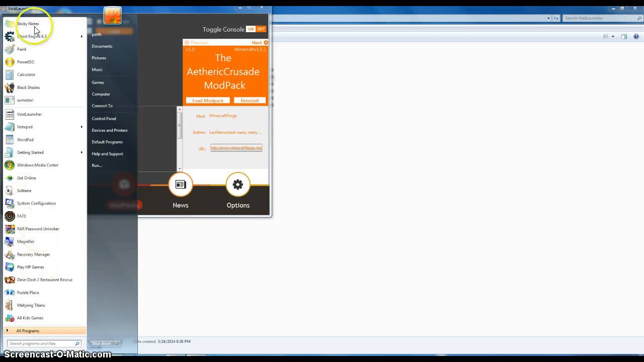The height and width of the screenshot is (362, 644).
Task: Refresh the Explorer address bar
Action: (x=556, y=18)
